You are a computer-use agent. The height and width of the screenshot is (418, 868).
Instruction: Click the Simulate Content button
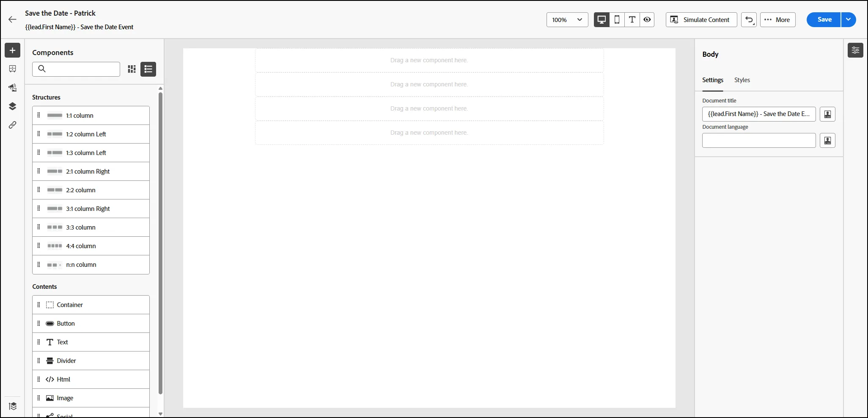(x=701, y=20)
